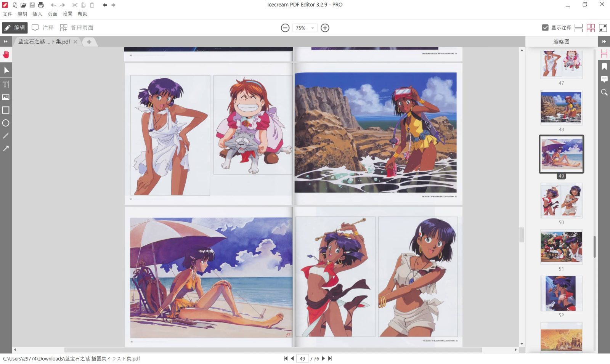Open the 设置 menu
610x364 pixels.
(x=67, y=14)
